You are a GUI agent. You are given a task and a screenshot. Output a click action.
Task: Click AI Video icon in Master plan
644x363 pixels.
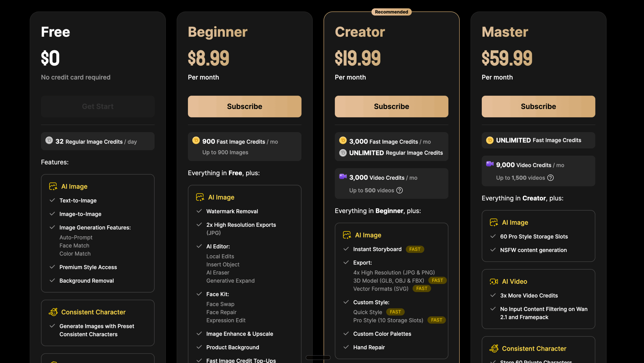(x=494, y=281)
